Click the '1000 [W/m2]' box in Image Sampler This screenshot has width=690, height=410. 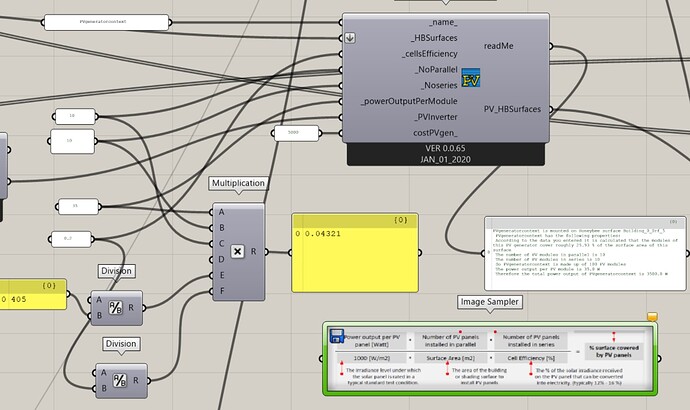(x=372, y=358)
